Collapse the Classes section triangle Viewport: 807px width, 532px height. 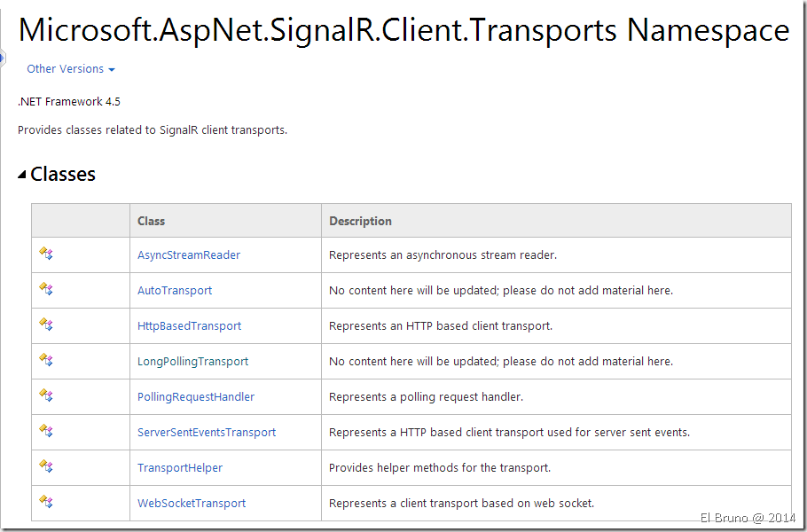pos(22,175)
